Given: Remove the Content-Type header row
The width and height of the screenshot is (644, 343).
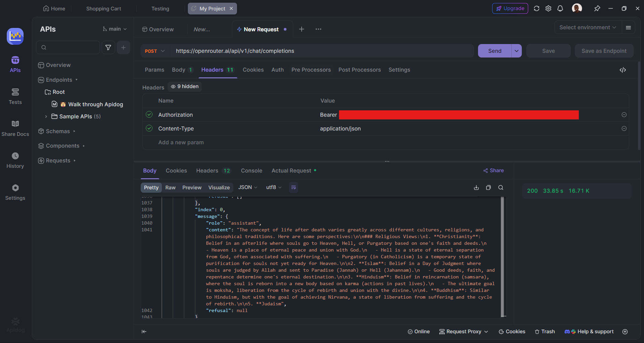Looking at the screenshot, I should coord(624,128).
